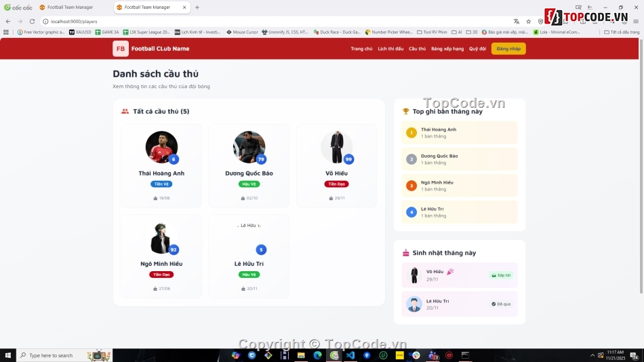
Task: Open Windows Start menu
Action: tap(8, 355)
